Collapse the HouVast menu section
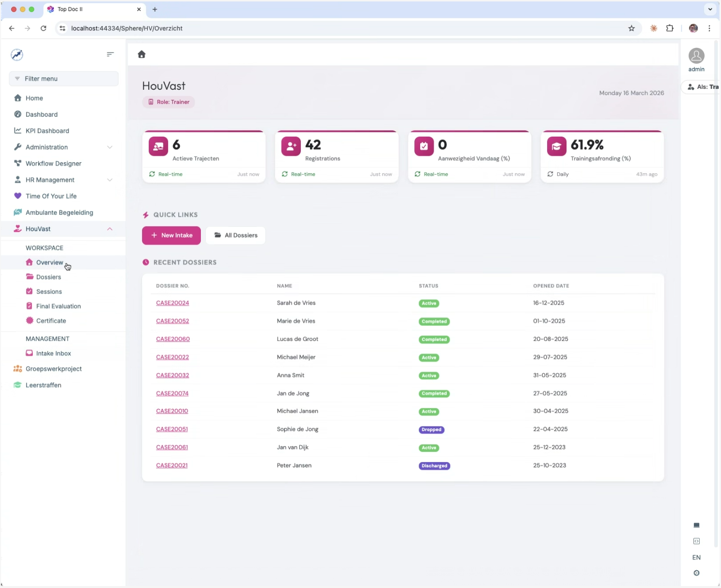721x588 pixels. click(x=110, y=229)
